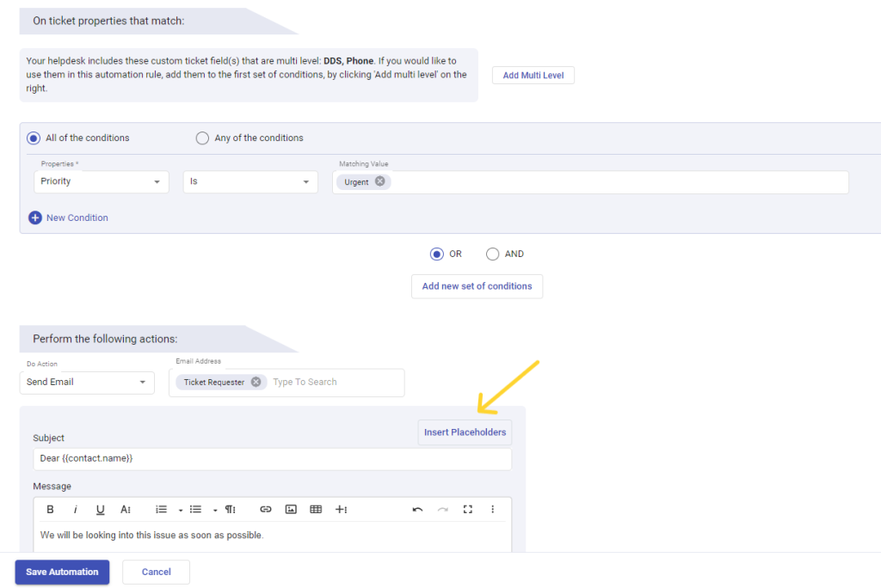Redo the last change in the editor

(442, 509)
